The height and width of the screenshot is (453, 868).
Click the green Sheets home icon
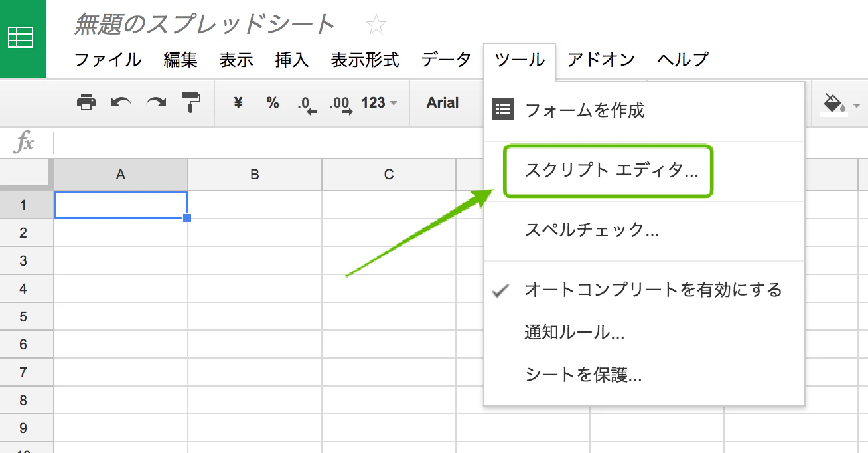22,38
